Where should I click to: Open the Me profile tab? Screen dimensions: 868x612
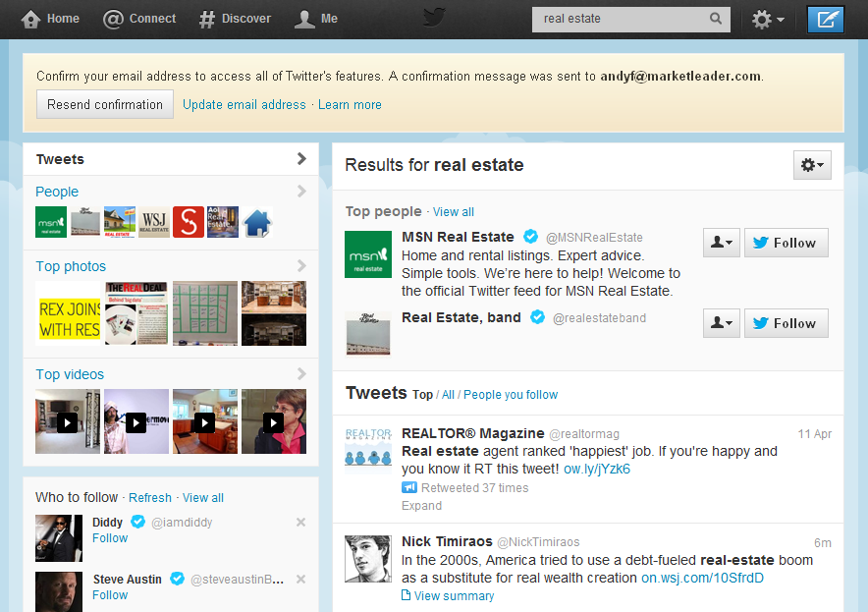point(315,19)
